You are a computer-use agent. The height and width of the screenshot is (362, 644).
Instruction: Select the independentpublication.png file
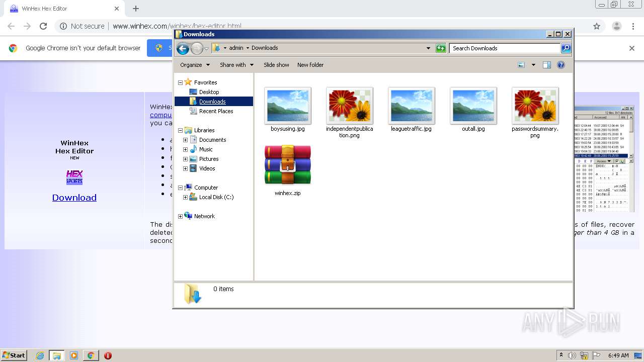350,113
